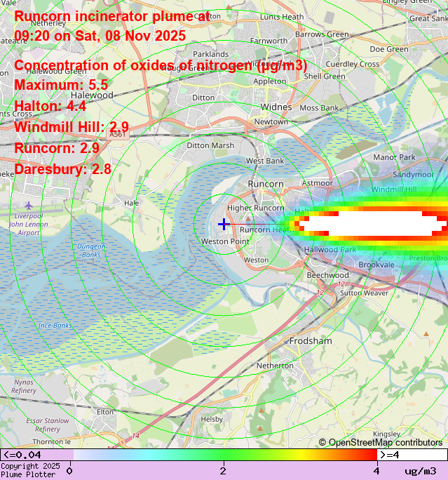
Task: Click the Maximum: 5.5 reading
Action: (61, 86)
